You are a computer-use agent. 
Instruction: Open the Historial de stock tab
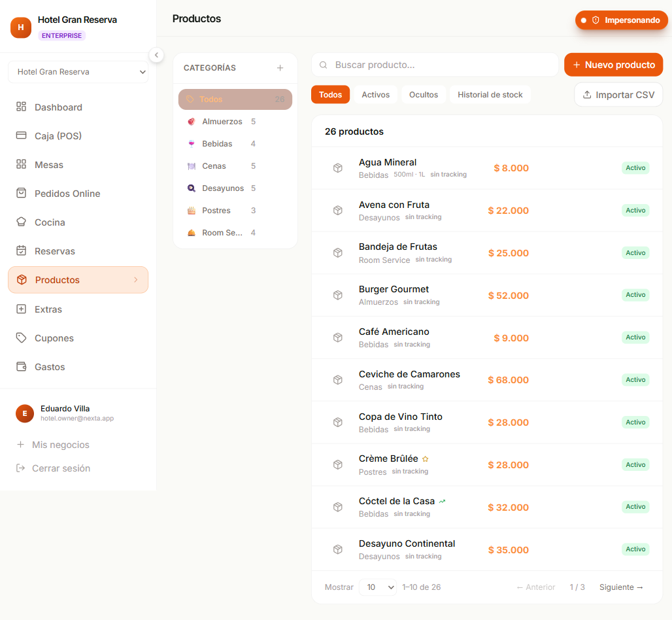490,95
